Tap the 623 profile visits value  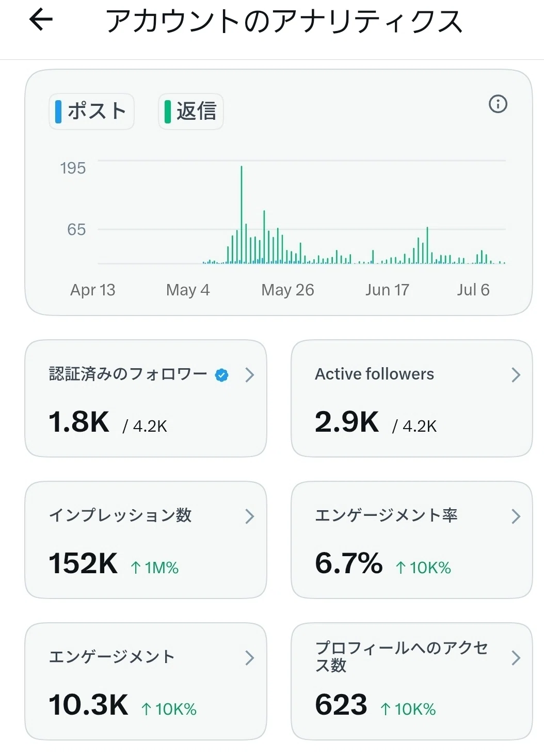(x=341, y=704)
